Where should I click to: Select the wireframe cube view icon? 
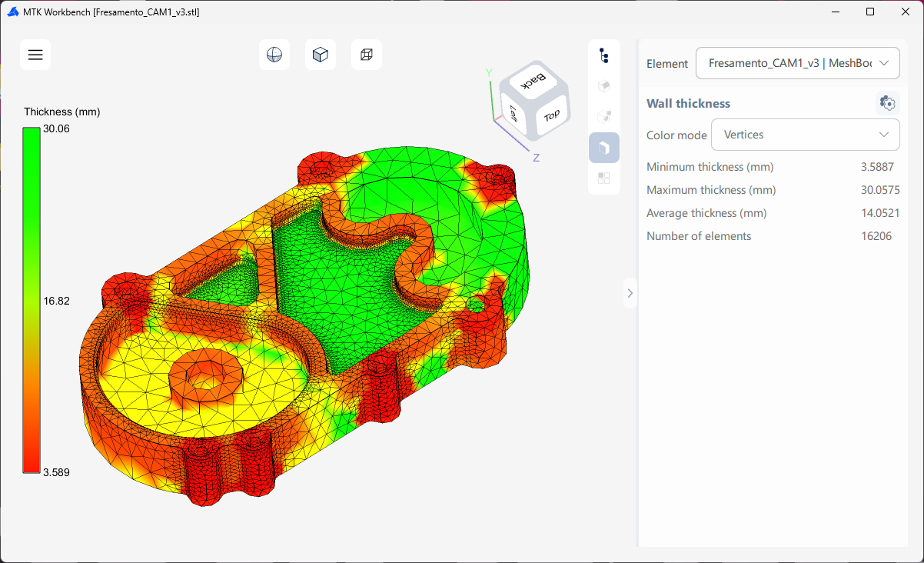point(367,55)
